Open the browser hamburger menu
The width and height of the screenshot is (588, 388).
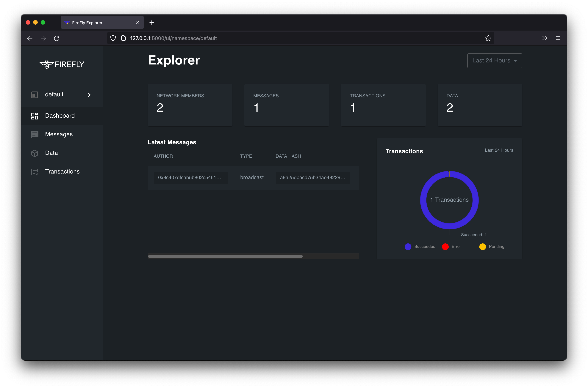pyautogui.click(x=558, y=38)
